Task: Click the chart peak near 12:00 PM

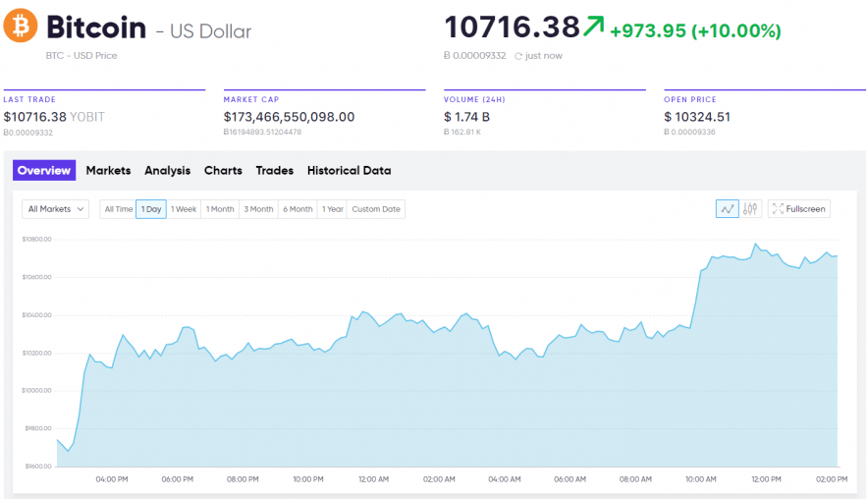Action: (x=755, y=244)
